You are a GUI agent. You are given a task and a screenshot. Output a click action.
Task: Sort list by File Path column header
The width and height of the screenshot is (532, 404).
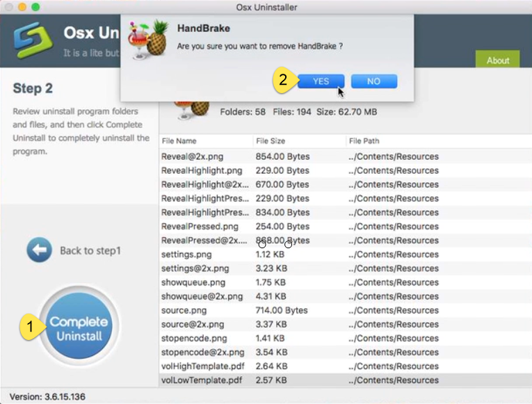click(364, 141)
